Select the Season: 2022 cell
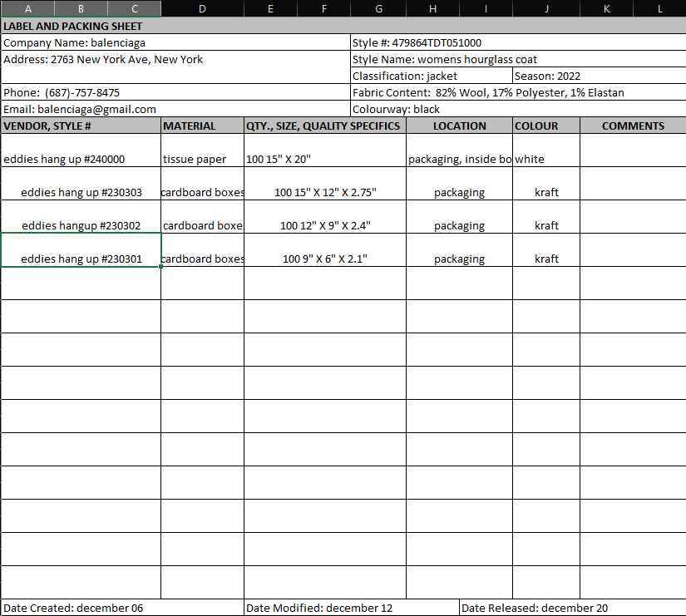 click(600, 76)
